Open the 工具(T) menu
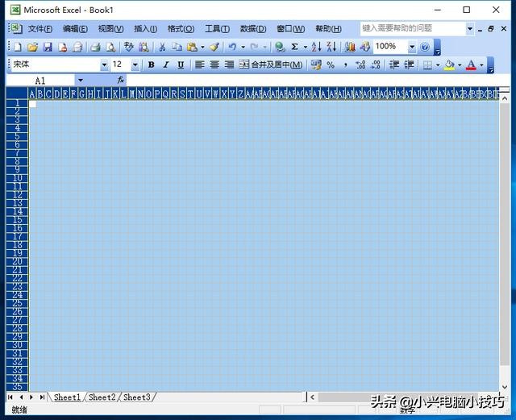Screen dimensions: 516x420 (217, 29)
